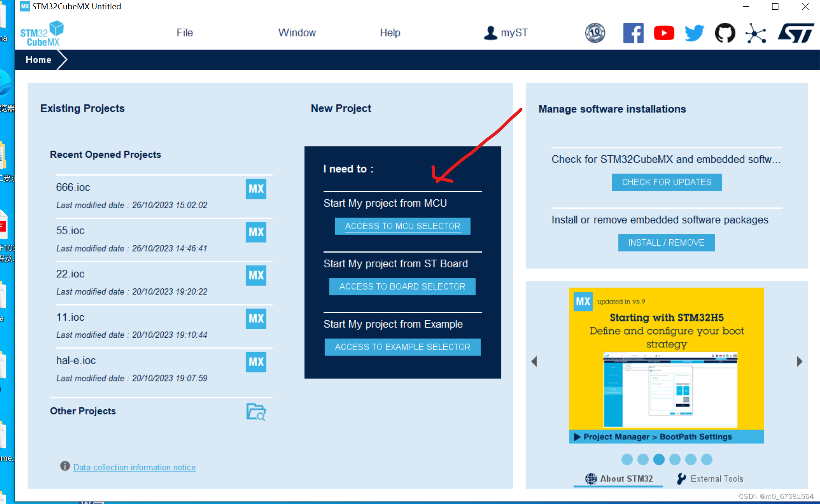Click INSTALL / REMOVE button
The image size is (820, 504).
(666, 243)
